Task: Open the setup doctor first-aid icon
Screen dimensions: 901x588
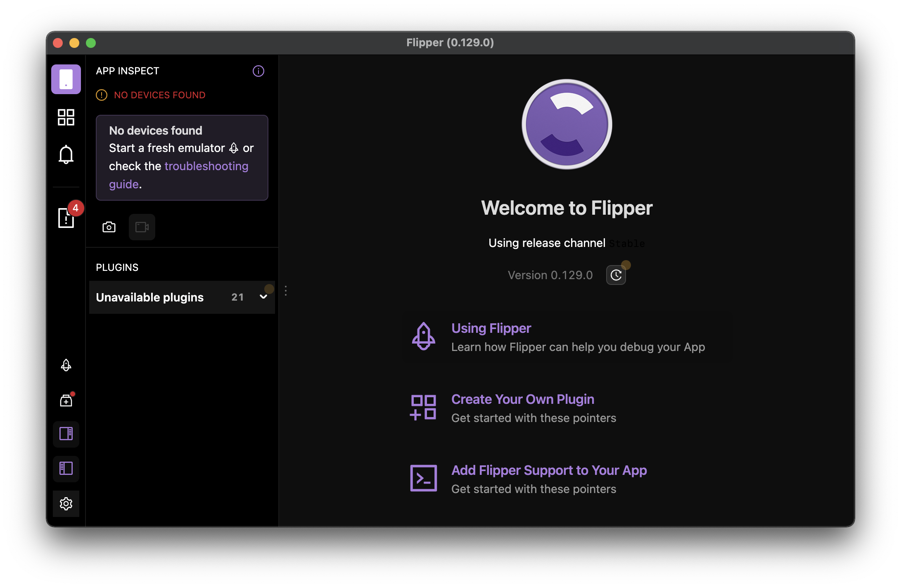Action: click(66, 400)
